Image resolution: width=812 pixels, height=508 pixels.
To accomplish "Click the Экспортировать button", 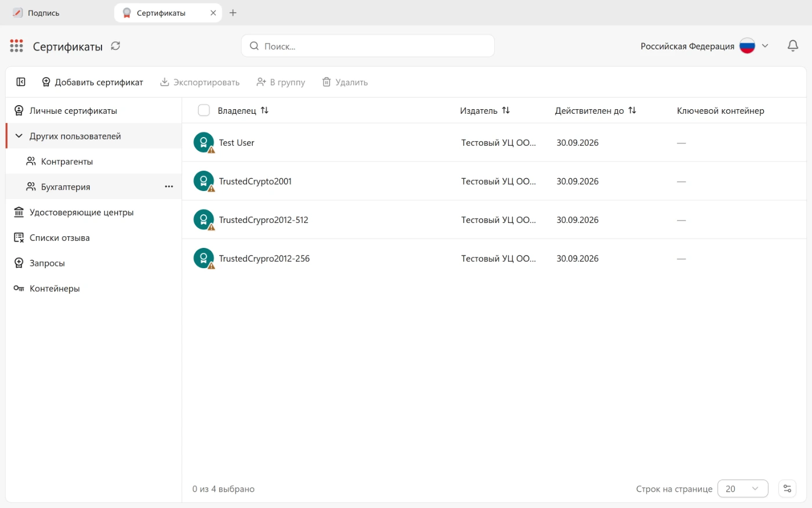I will coord(200,82).
